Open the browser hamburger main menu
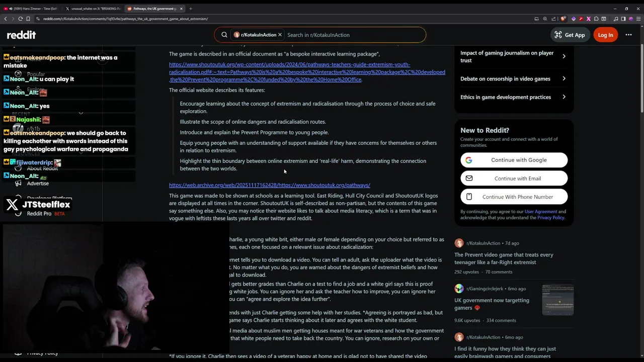Image resolution: width=644 pixels, height=362 pixels. click(x=638, y=19)
